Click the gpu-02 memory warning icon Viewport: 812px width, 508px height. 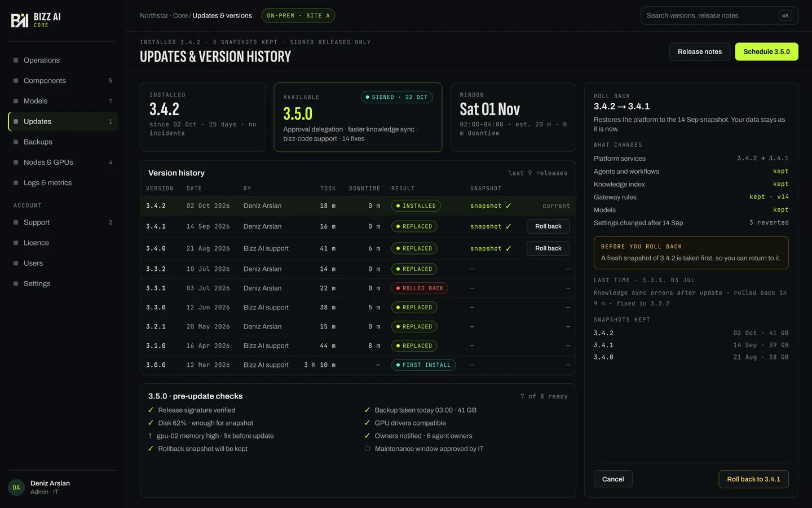point(150,436)
